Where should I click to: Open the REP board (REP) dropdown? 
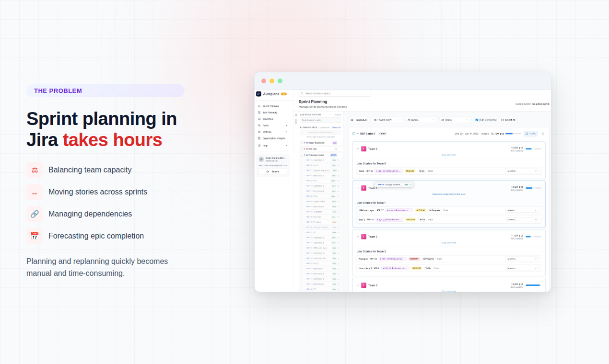387,120
